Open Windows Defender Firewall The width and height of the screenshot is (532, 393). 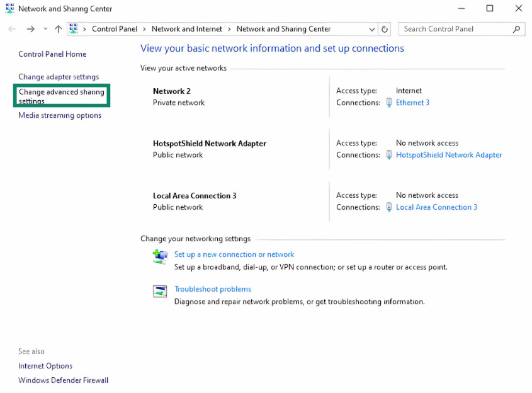pos(63,380)
